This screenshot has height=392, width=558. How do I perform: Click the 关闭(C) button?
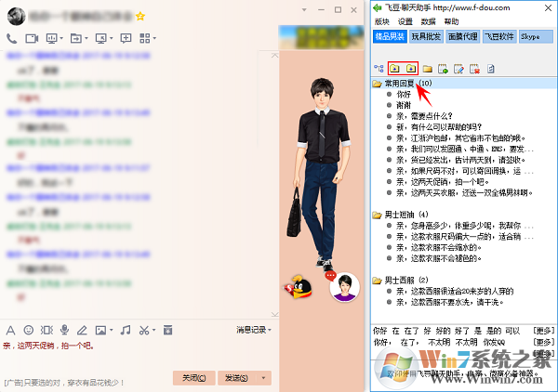coord(194,378)
